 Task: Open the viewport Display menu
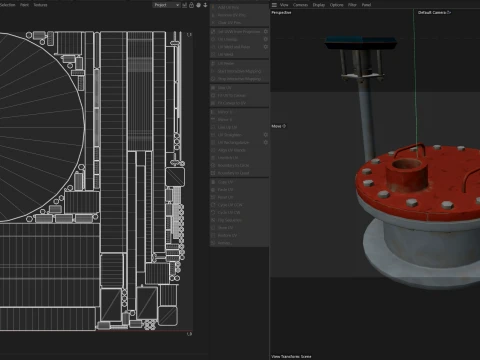pyautogui.click(x=319, y=5)
